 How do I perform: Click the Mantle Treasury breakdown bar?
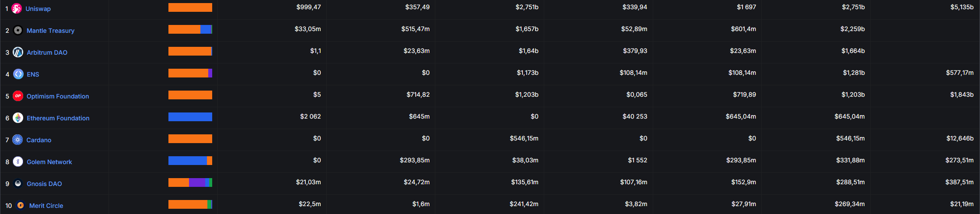coord(190,29)
